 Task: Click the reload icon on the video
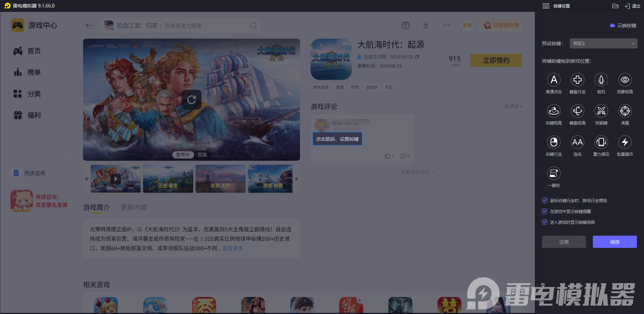pos(192,100)
